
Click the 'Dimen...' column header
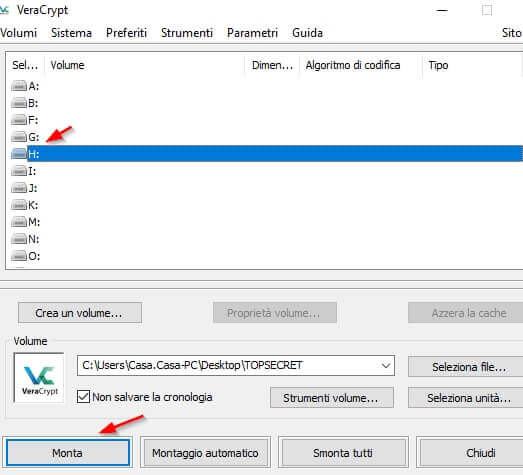272,65
